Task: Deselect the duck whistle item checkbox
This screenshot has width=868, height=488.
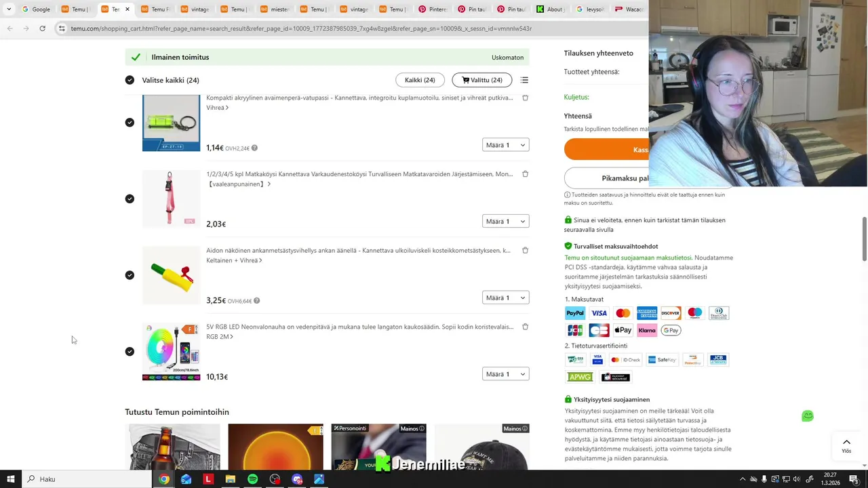Action: click(130, 275)
